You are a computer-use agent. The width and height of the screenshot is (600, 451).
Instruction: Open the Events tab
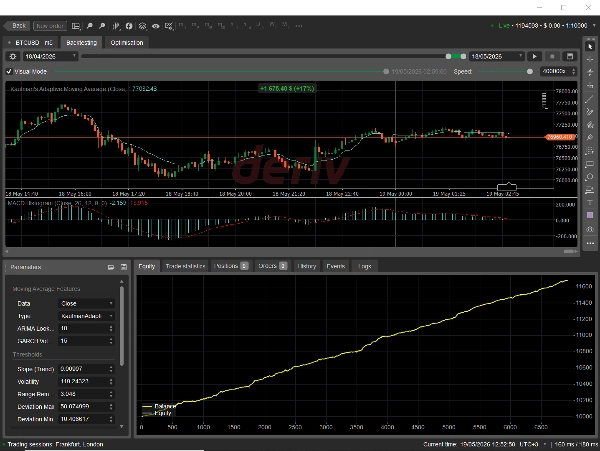(336, 266)
